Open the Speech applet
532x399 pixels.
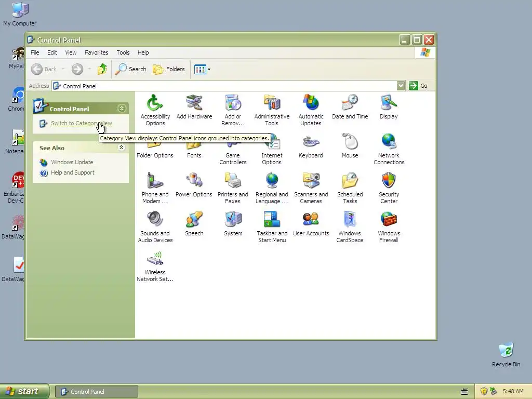pos(194,224)
